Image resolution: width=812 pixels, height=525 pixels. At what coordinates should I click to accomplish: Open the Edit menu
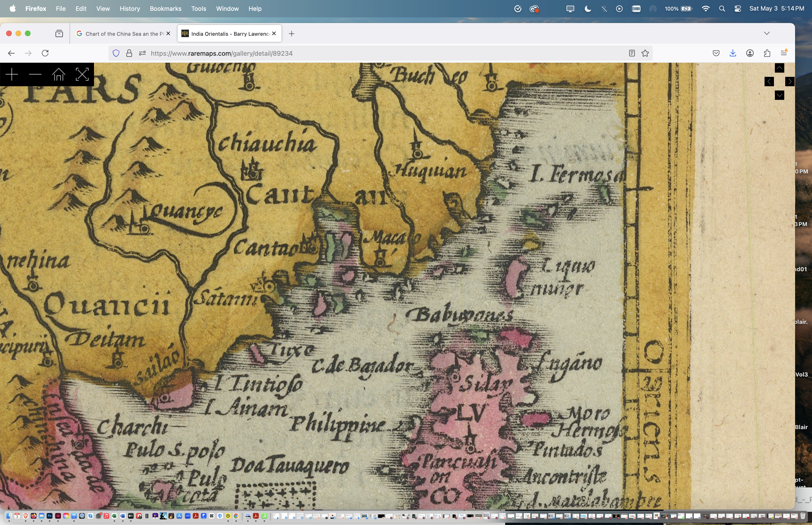[81, 8]
